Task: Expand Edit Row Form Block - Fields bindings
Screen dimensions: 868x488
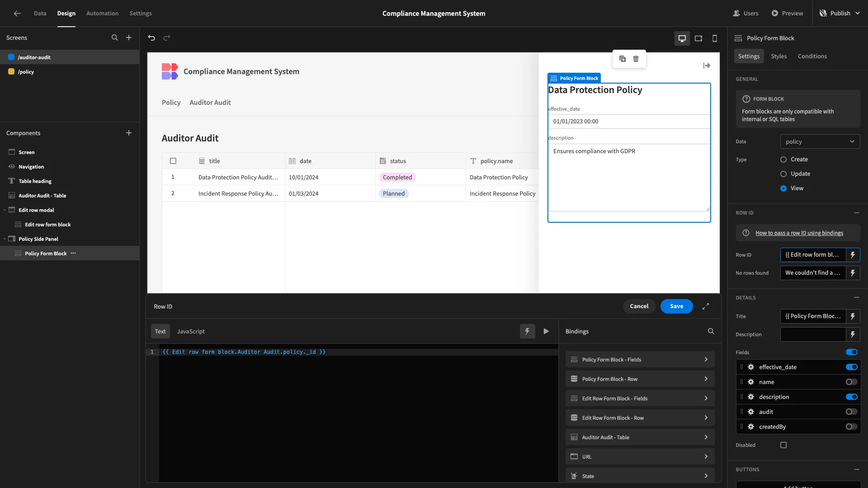Action: [640, 399]
